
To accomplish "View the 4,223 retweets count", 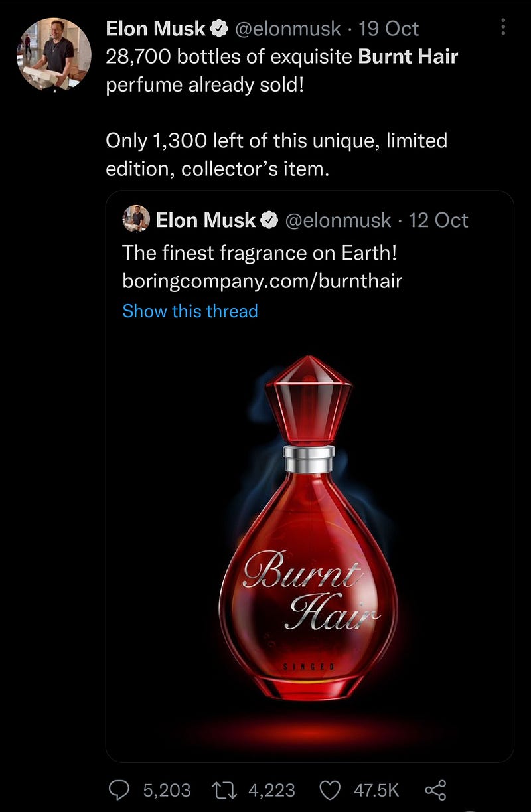I will point(271,790).
